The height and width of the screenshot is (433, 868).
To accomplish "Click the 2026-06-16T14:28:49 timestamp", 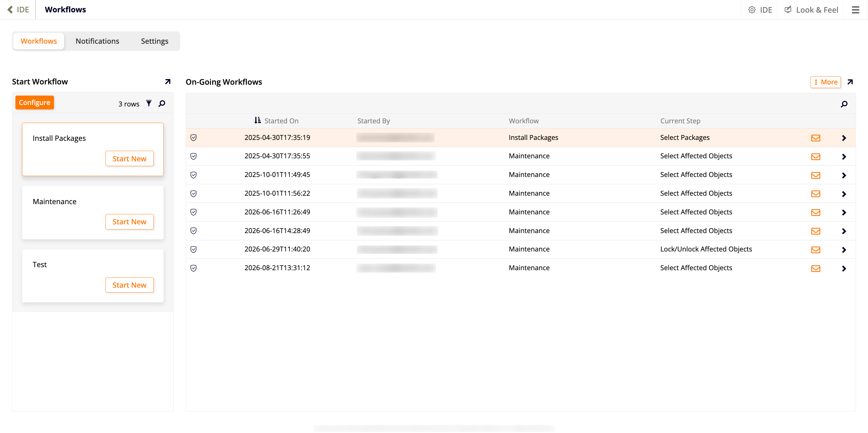I will pyautogui.click(x=277, y=231).
